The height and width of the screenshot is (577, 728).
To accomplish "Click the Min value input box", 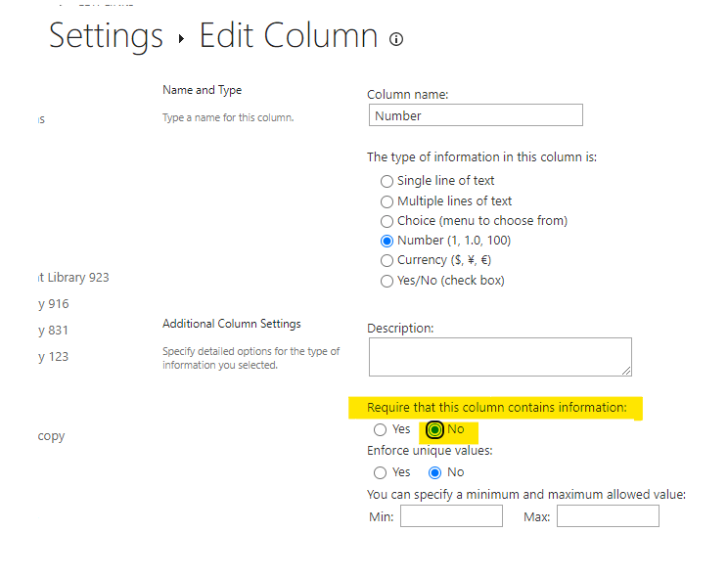I will (x=451, y=516).
